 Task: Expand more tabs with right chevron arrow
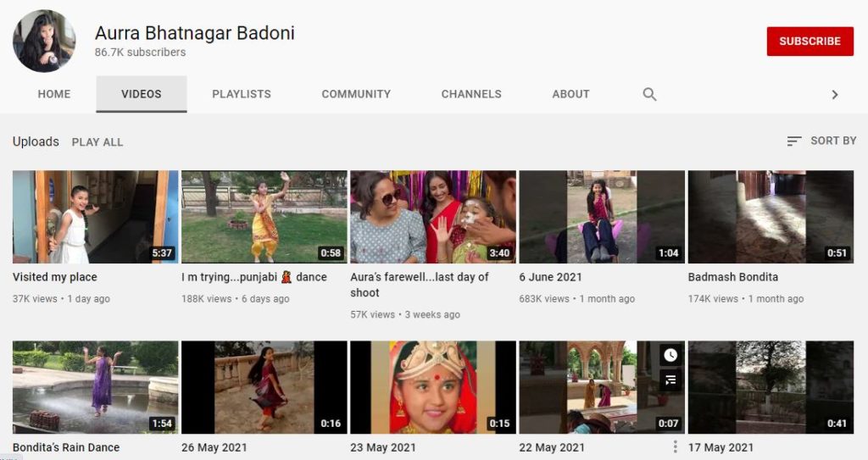point(835,95)
